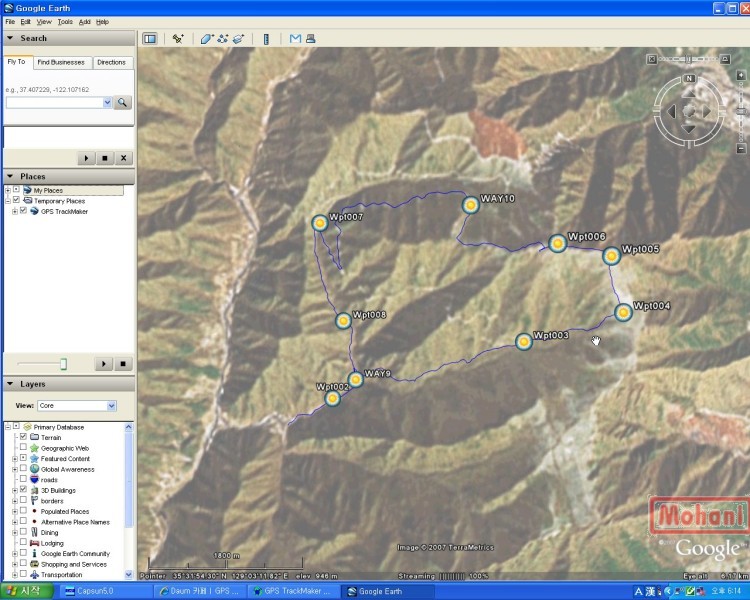750x600 pixels.
Task: Open the Print toolbar icon
Action: (310, 39)
